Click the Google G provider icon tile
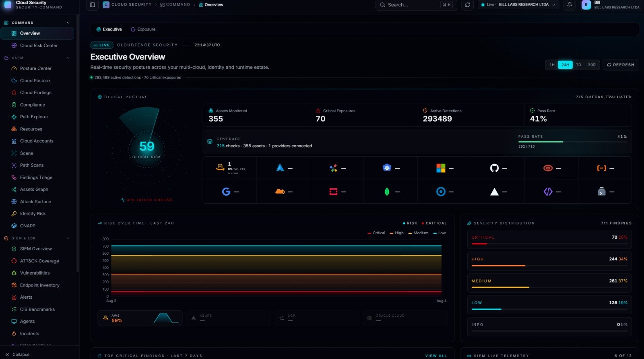644x359 pixels. pyautogui.click(x=226, y=192)
